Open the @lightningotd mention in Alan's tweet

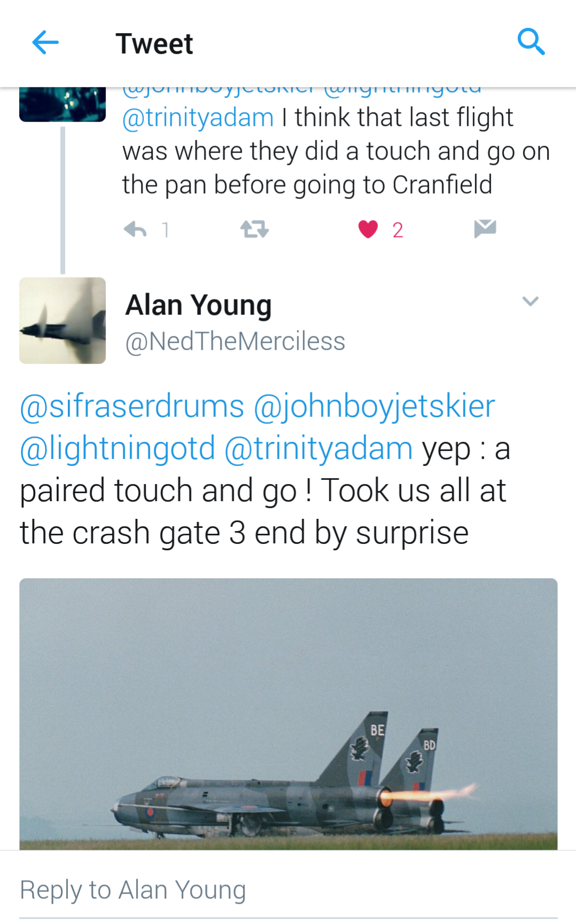tap(117, 448)
